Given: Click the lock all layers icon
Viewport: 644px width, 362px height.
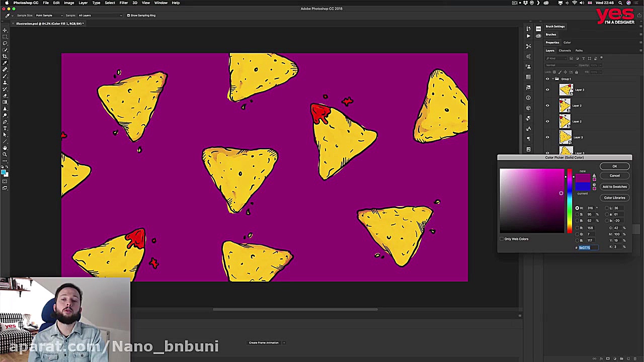Looking at the screenshot, I should click(578, 72).
